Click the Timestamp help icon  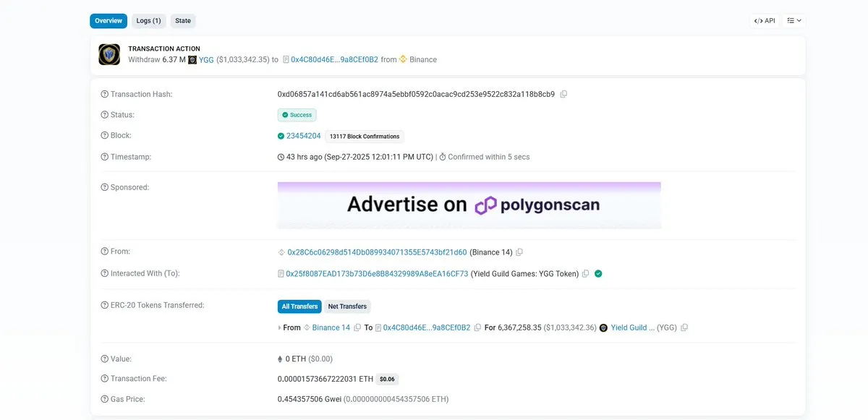click(x=104, y=157)
